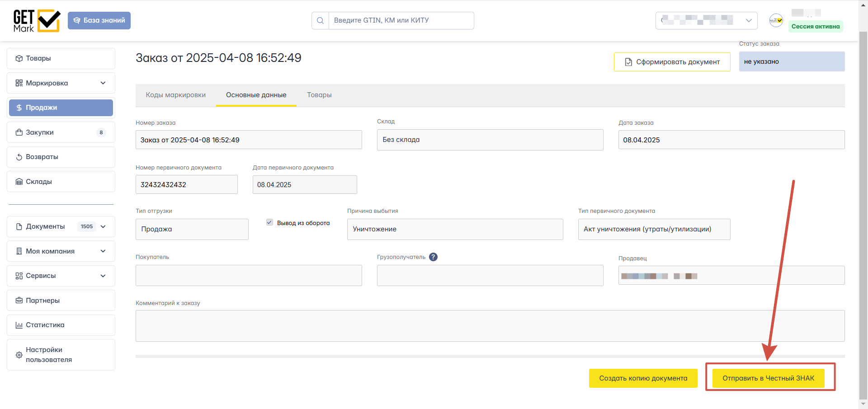This screenshot has height=409, width=868.
Task: Click Отправить в Честный ЗНАК button
Action: tap(768, 378)
